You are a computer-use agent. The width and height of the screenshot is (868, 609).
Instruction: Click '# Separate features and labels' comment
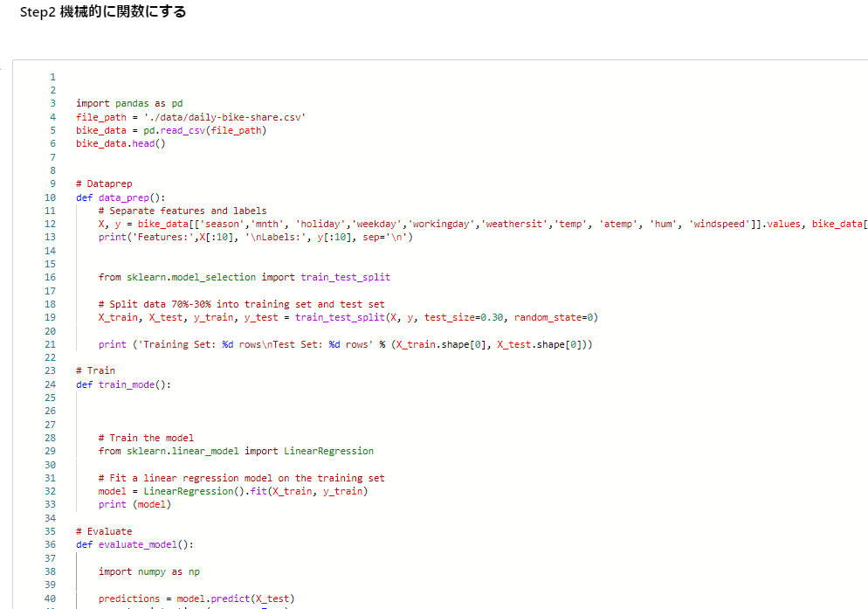point(183,211)
